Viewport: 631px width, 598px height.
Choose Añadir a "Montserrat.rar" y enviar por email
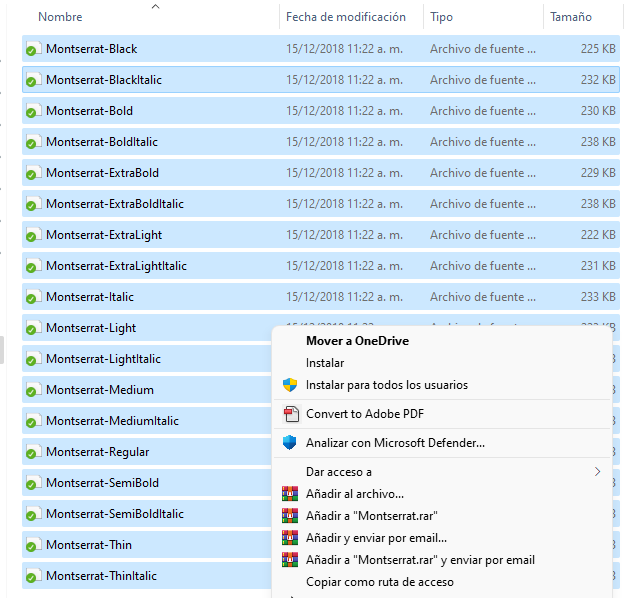coord(420,560)
